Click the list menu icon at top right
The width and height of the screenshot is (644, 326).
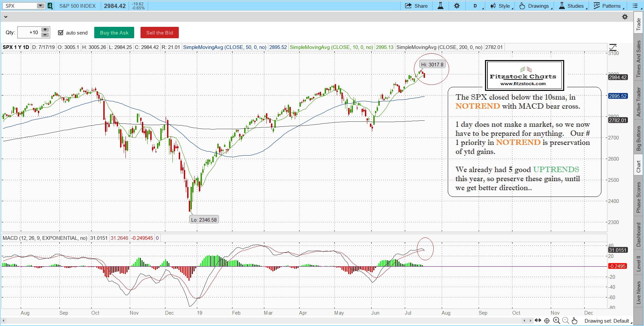coord(635,6)
